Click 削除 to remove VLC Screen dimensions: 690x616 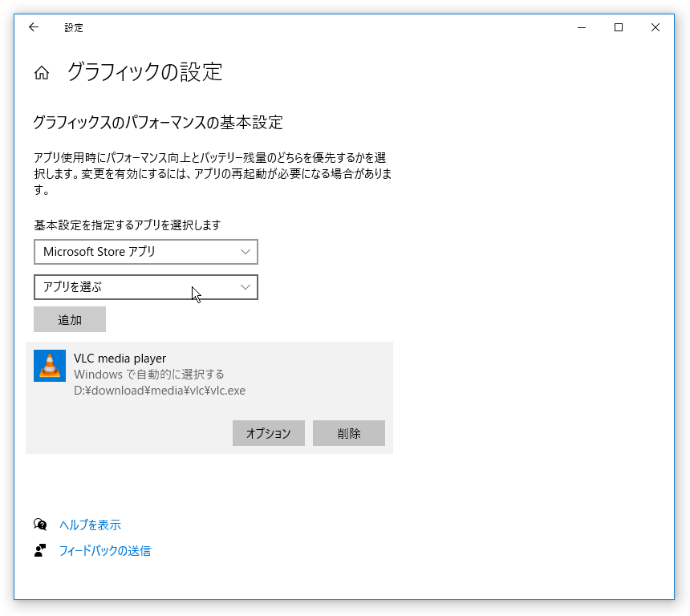coord(349,433)
